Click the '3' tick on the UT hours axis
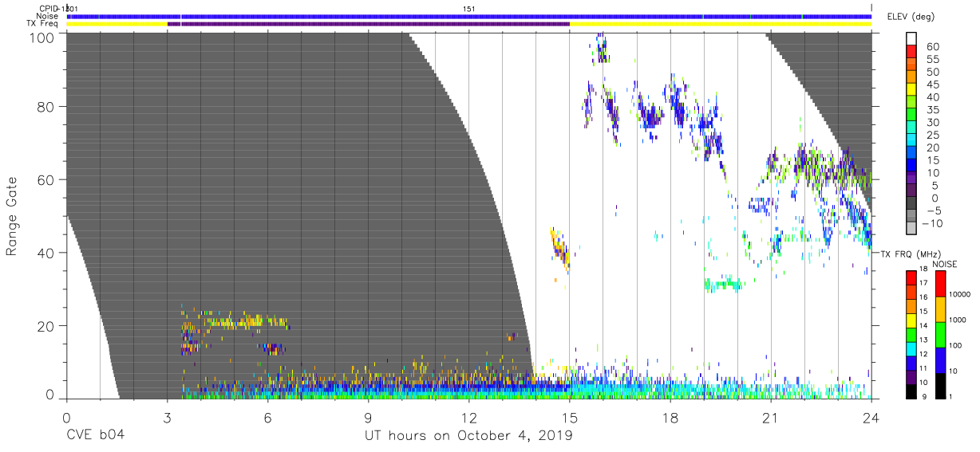Image resolution: width=980 pixels, height=452 pixels. pos(168,417)
